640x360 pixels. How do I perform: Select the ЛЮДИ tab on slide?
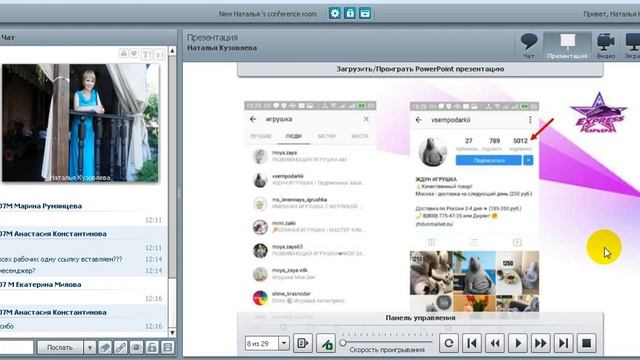click(x=293, y=136)
